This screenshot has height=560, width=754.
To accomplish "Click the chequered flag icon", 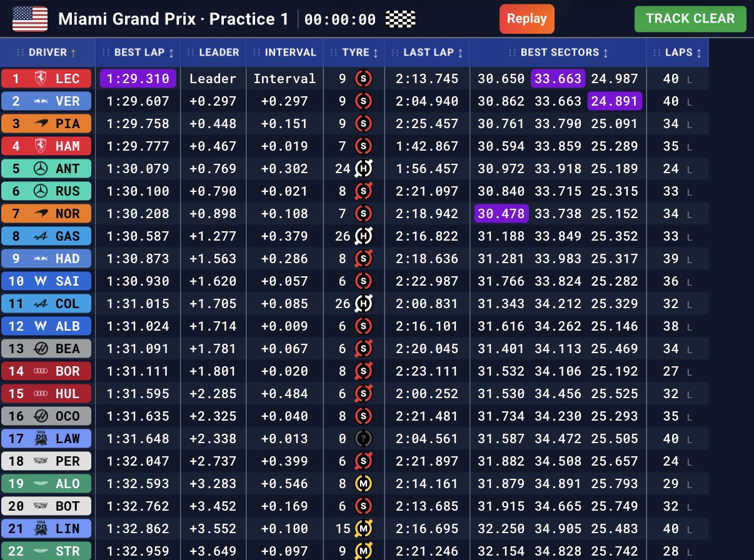I will tap(401, 19).
